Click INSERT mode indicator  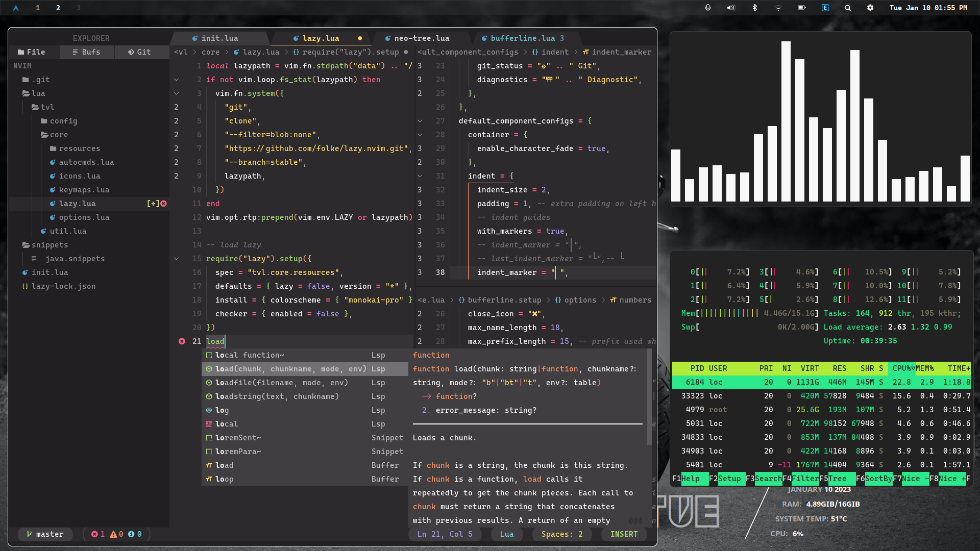[624, 534]
